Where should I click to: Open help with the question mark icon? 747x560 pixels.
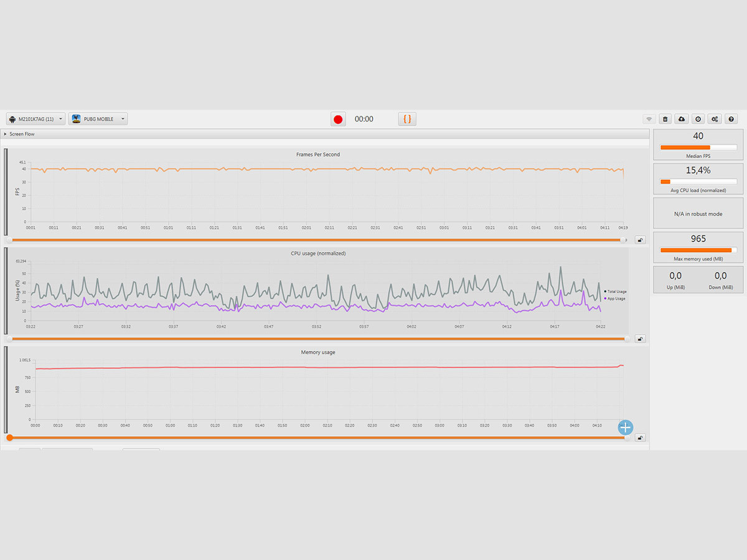[731, 119]
